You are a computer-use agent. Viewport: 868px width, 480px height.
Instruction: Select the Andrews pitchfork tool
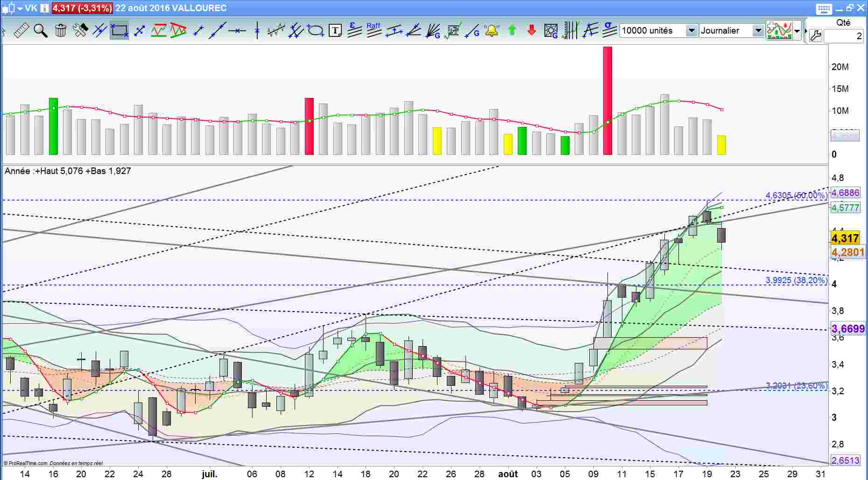pos(296,31)
